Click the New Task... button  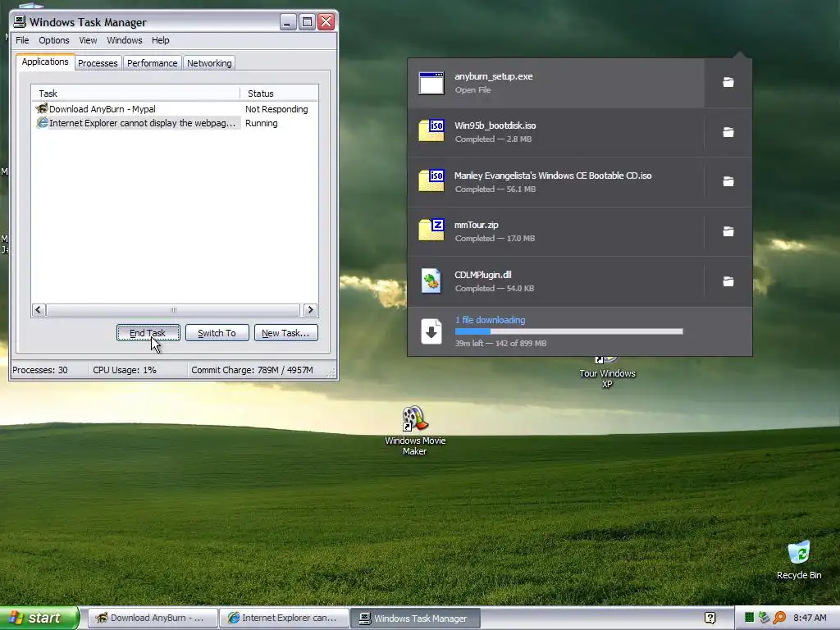click(286, 333)
